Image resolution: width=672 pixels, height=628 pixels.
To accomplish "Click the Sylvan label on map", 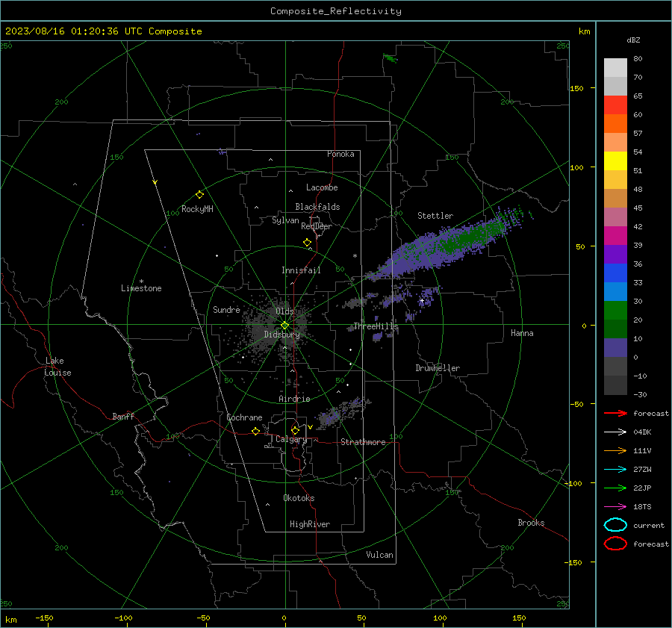I will pos(285,220).
